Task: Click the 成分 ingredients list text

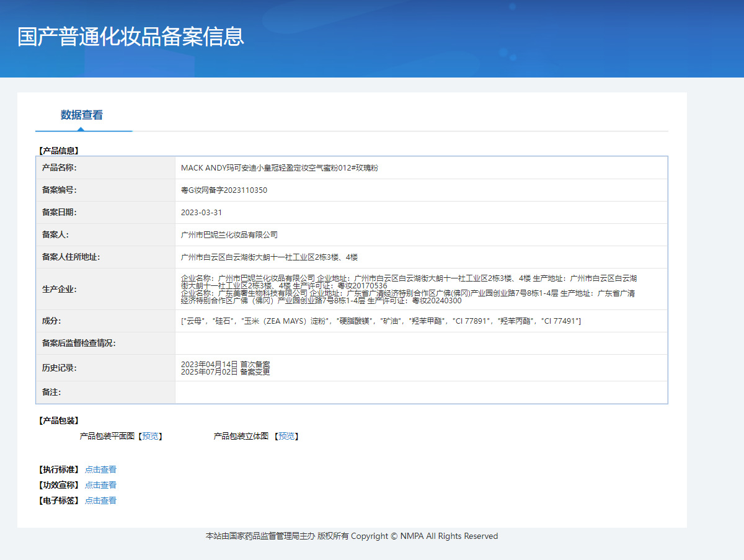Action: 380,321
